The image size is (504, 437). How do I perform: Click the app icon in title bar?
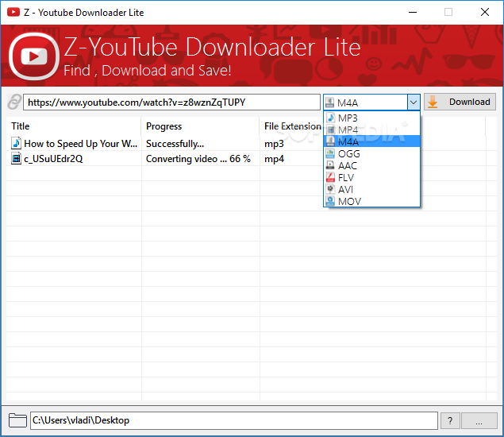(13, 12)
